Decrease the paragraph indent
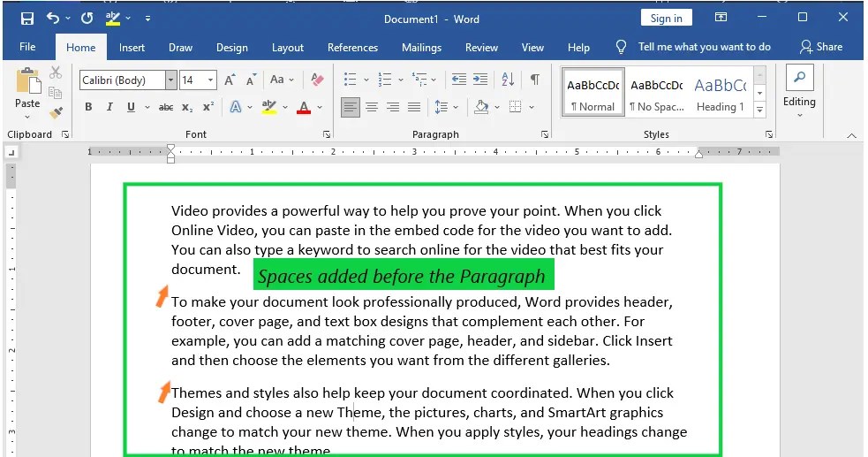The height and width of the screenshot is (457, 868). pos(459,80)
